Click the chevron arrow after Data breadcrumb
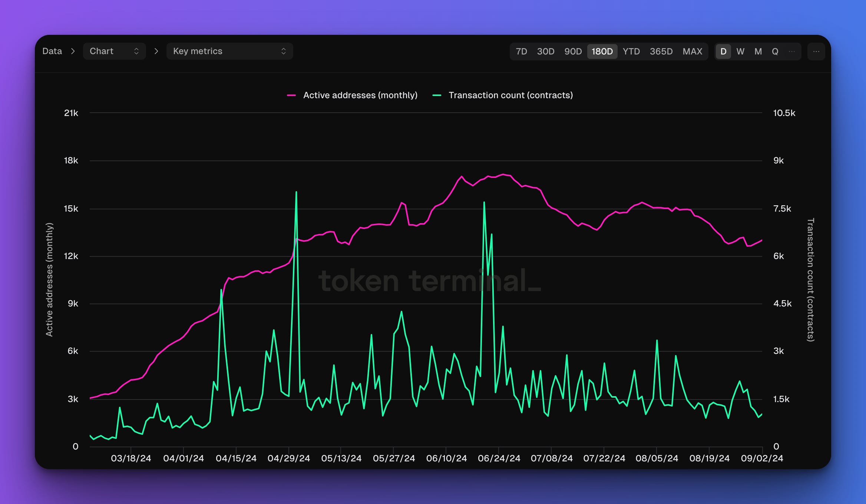866x504 pixels. [x=73, y=51]
